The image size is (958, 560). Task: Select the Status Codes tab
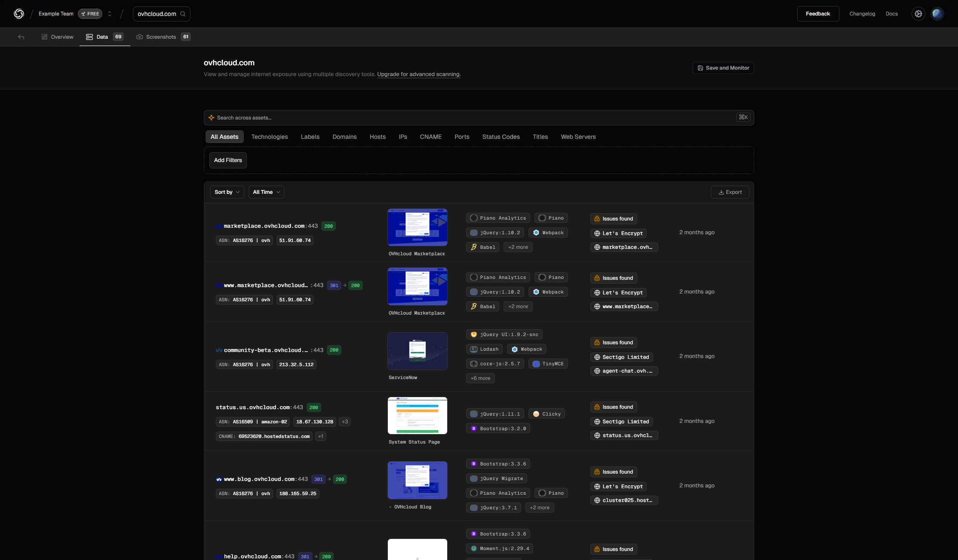coord(501,137)
